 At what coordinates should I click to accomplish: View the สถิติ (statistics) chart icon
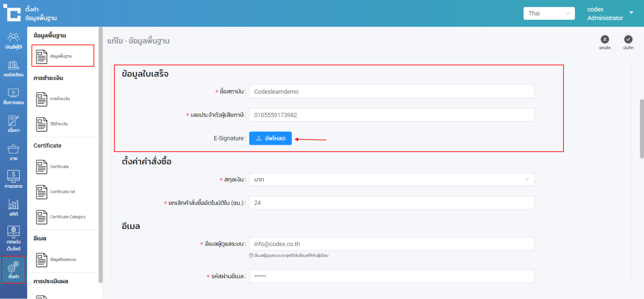click(x=13, y=208)
